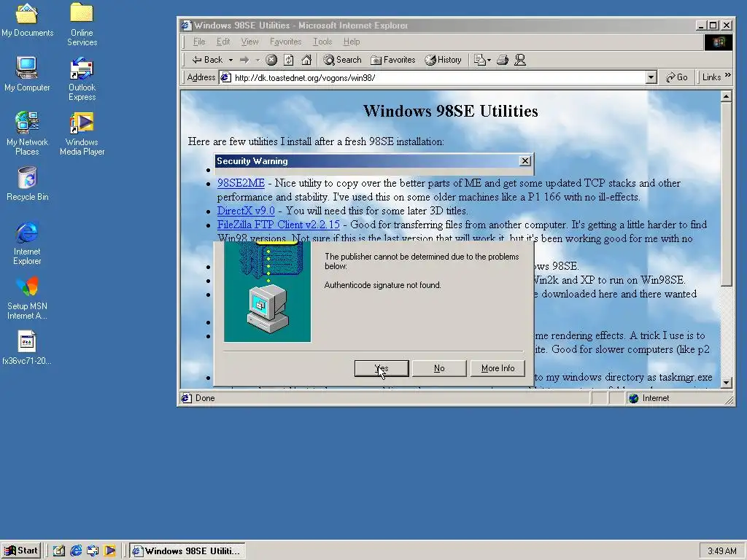
Task: Click the Yes button in Security Warning
Action: 382,368
